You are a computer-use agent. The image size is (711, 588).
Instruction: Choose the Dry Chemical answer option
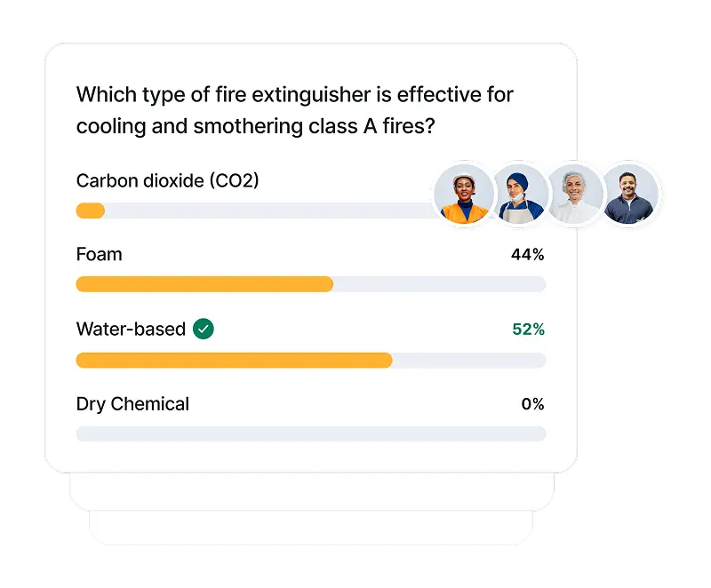[132, 404]
